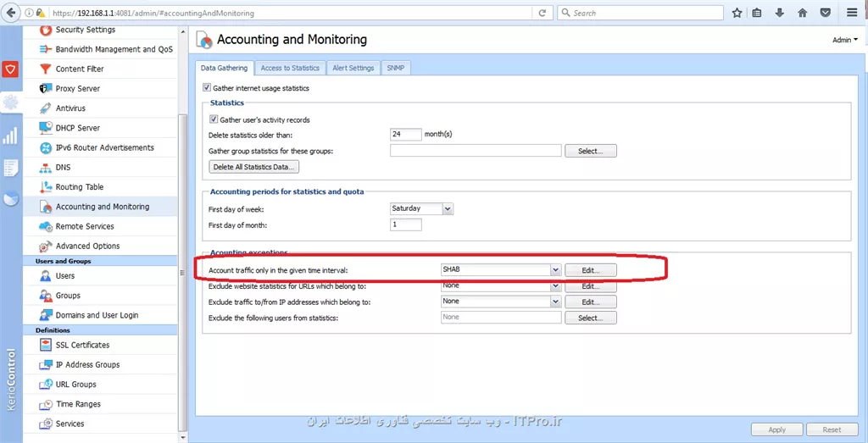Click the sidebar vertical scrollbar

pos(181,274)
